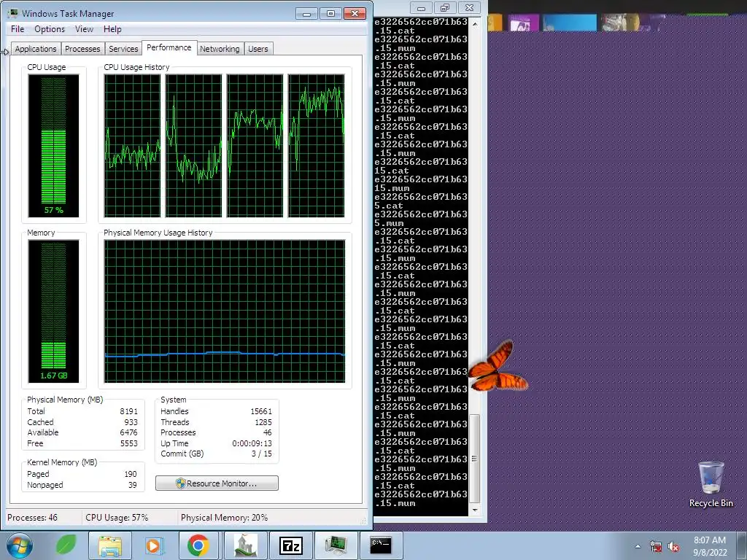Screen dimensions: 747x560
Task: Open the File menu in Task Manager
Action: click(x=18, y=29)
